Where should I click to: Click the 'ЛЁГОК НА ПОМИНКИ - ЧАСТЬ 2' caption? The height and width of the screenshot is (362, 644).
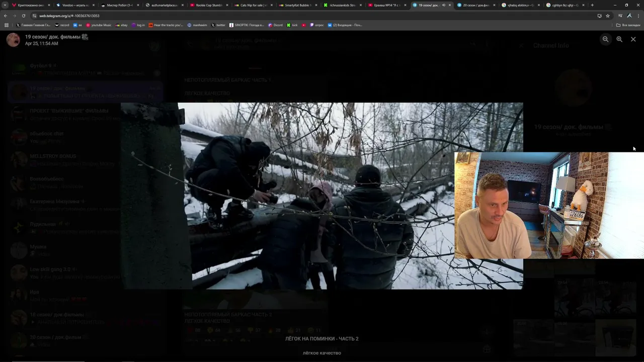(322, 339)
